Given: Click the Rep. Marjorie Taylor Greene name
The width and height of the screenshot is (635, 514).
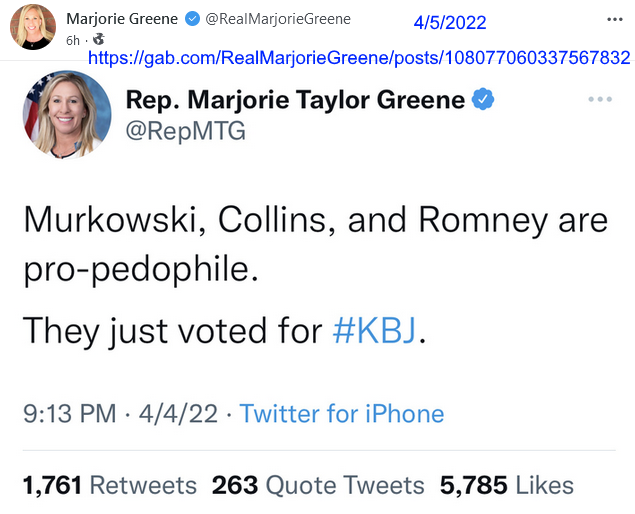Looking at the screenshot, I should point(295,100).
